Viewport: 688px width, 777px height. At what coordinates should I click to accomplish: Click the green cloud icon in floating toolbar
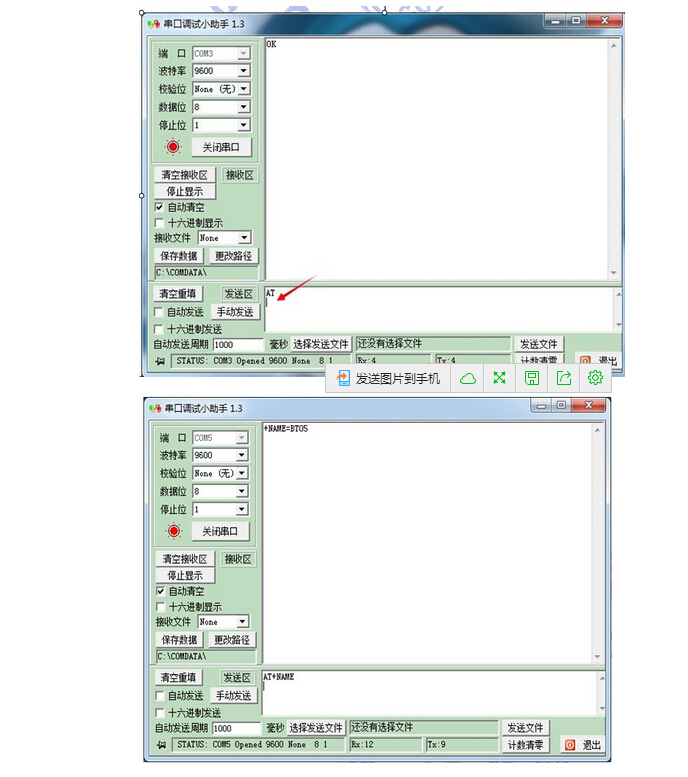[467, 378]
